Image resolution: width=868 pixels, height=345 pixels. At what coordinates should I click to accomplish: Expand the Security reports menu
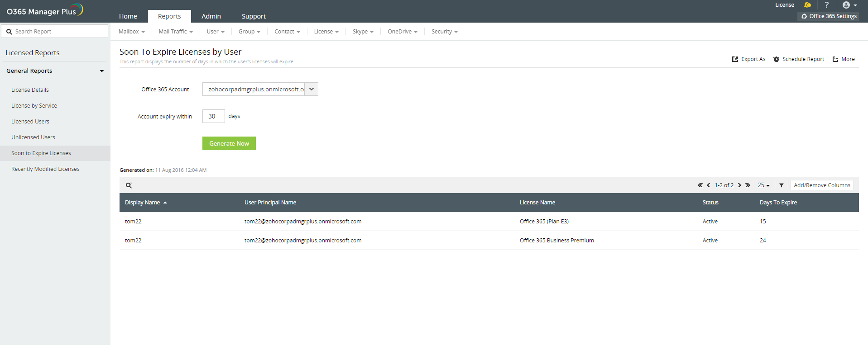coord(445,32)
